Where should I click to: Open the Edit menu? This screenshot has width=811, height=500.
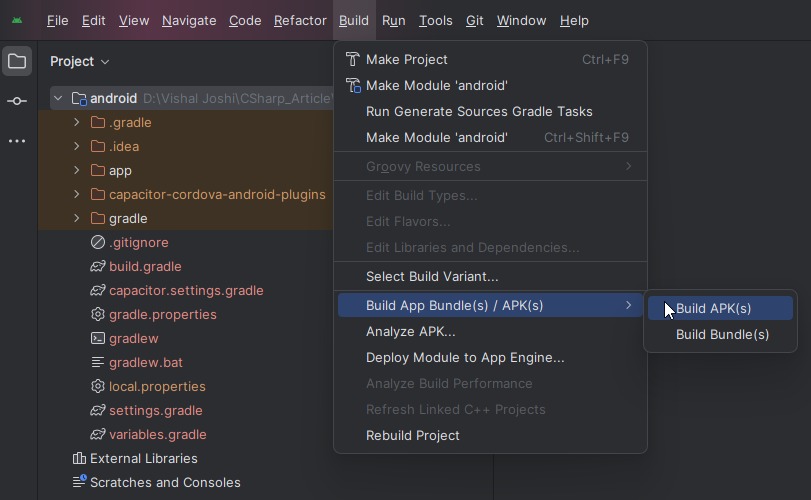(x=94, y=21)
